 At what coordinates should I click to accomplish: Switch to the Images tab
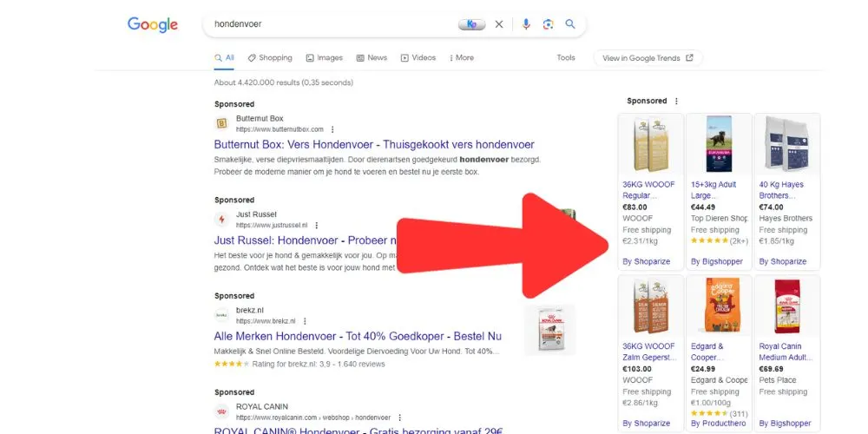pos(325,58)
